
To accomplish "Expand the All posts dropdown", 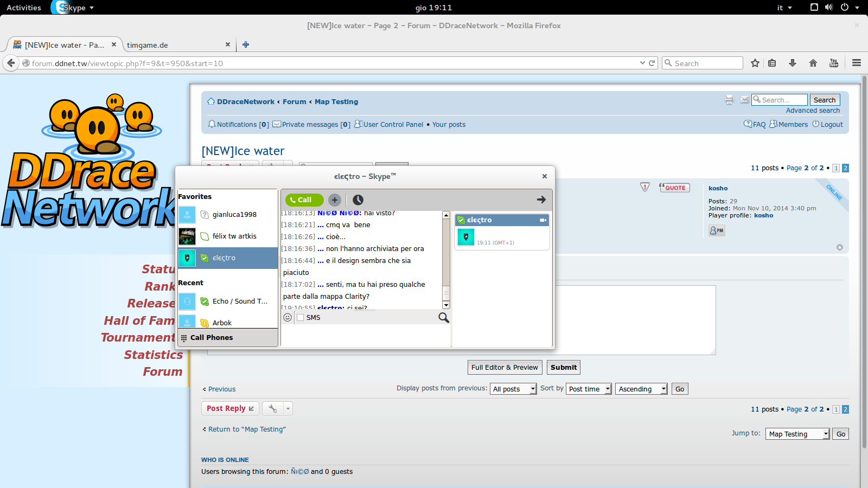I will coord(513,389).
